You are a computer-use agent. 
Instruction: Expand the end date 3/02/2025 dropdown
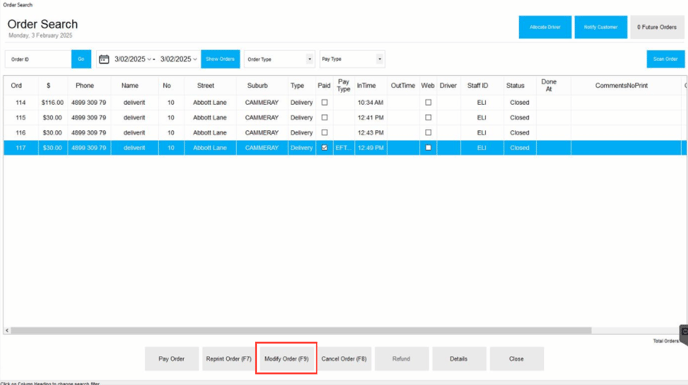(195, 59)
